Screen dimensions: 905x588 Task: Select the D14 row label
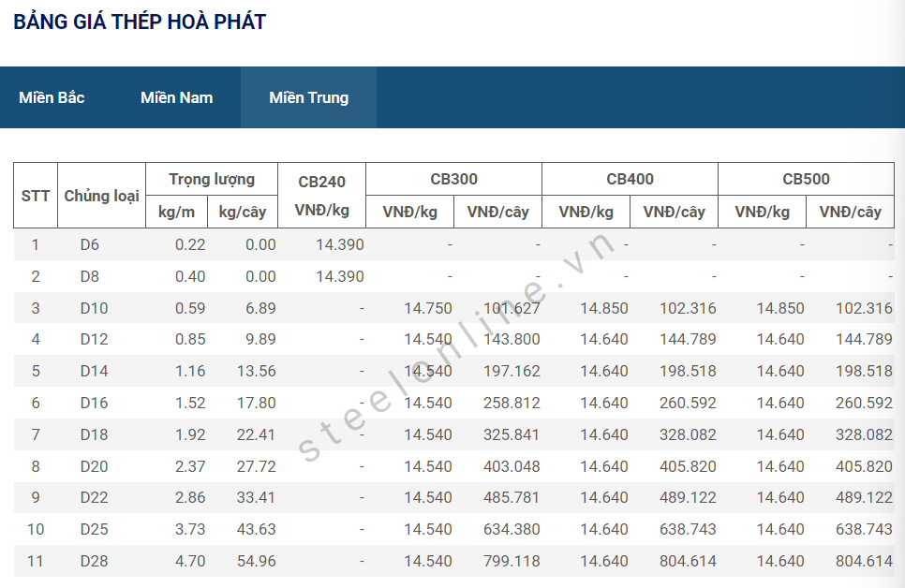[x=94, y=371]
